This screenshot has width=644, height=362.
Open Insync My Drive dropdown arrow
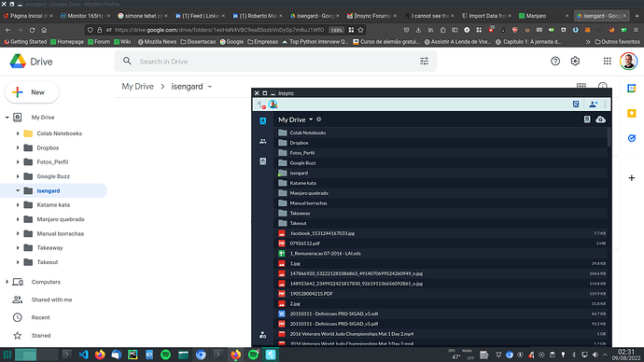[311, 119]
